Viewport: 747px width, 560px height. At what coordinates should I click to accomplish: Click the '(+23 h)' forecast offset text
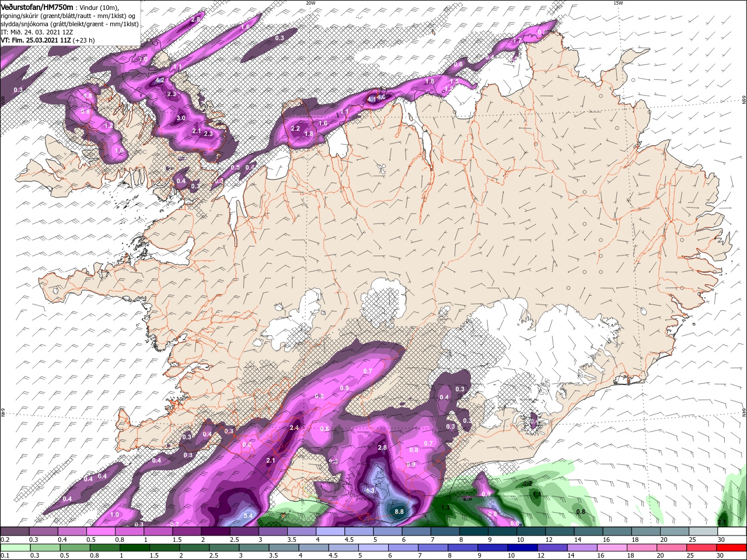[x=85, y=40]
